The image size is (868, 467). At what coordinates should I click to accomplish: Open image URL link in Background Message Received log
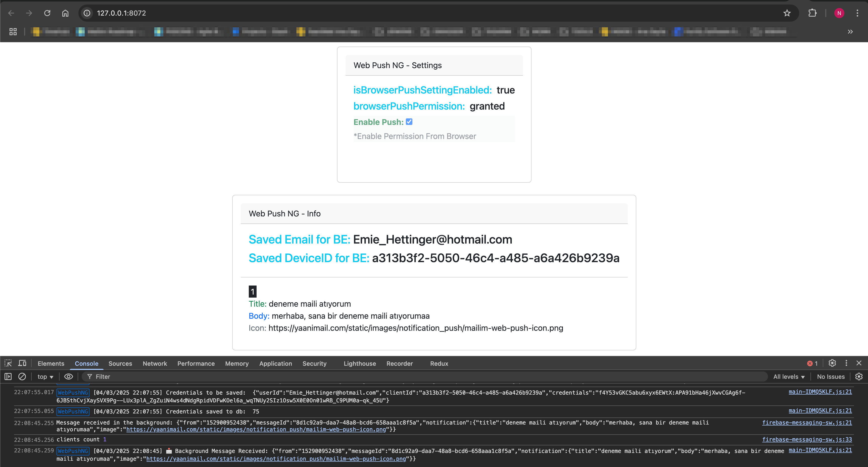(276, 458)
